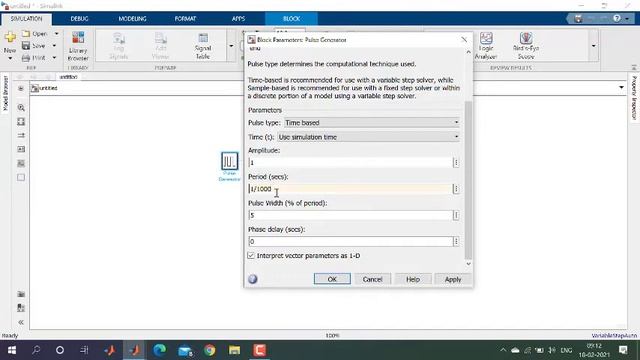640x360 pixels.
Task: Click the hide/show explorer bar icon
Action: [21, 88]
